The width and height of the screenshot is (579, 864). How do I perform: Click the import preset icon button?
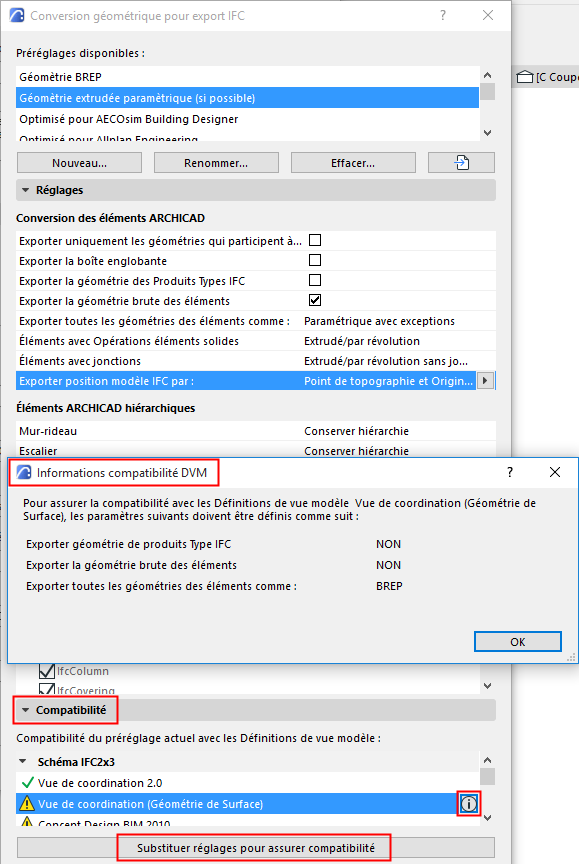[x=461, y=163]
